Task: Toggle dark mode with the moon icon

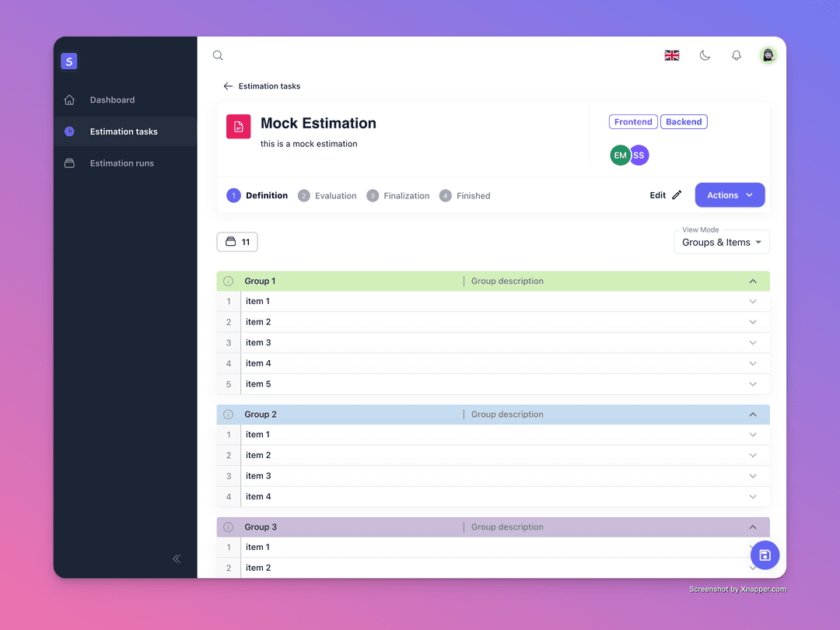Action: click(x=705, y=55)
